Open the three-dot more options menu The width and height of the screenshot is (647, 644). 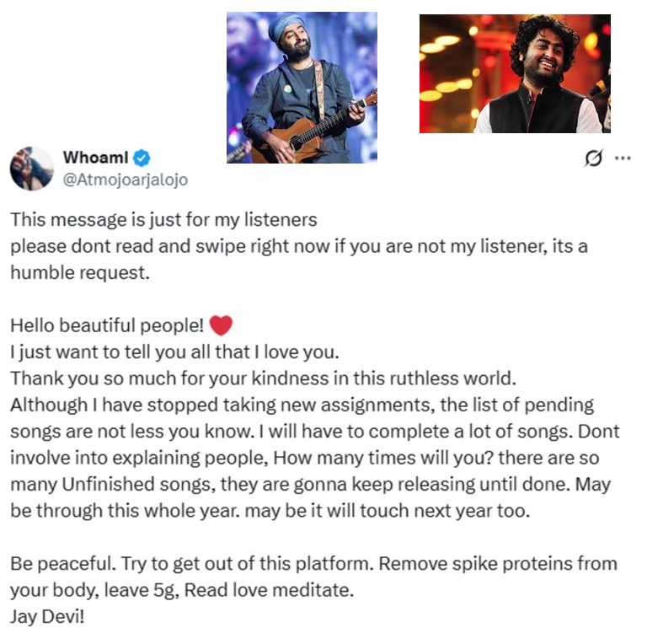(623, 158)
